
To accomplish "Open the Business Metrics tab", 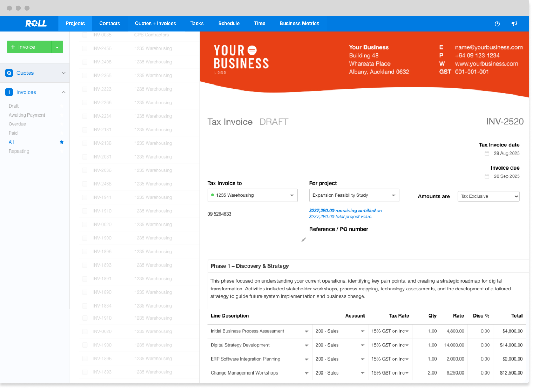I will [299, 24].
